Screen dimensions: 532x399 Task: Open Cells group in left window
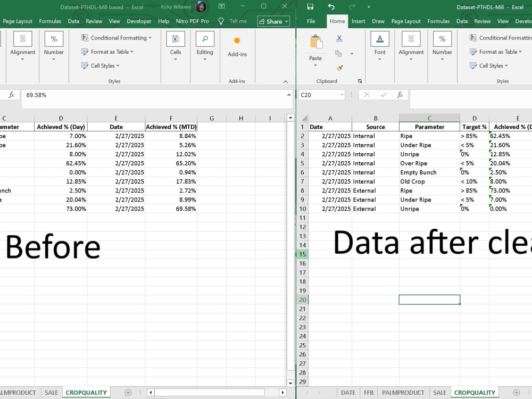coord(176,46)
